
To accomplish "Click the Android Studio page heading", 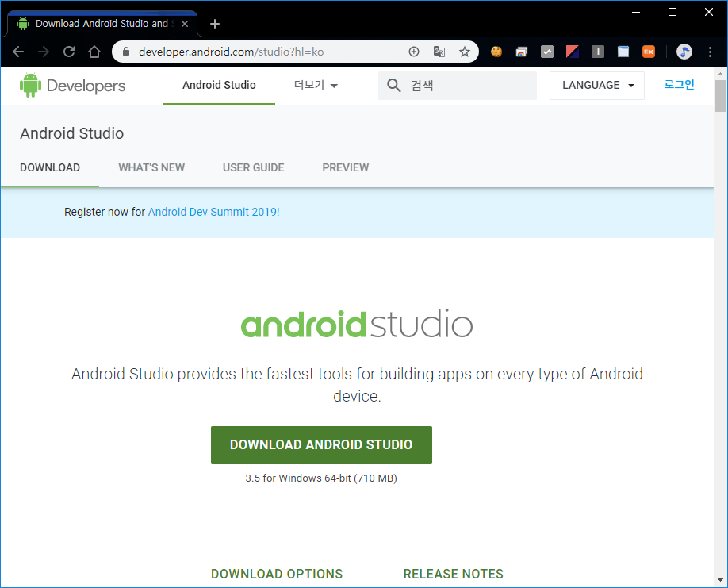I will pos(72,133).
